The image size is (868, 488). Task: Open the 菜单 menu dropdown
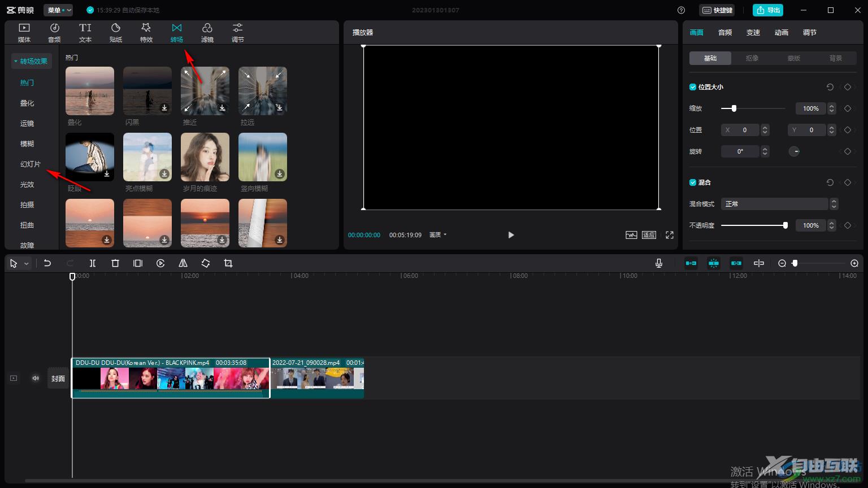(58, 10)
